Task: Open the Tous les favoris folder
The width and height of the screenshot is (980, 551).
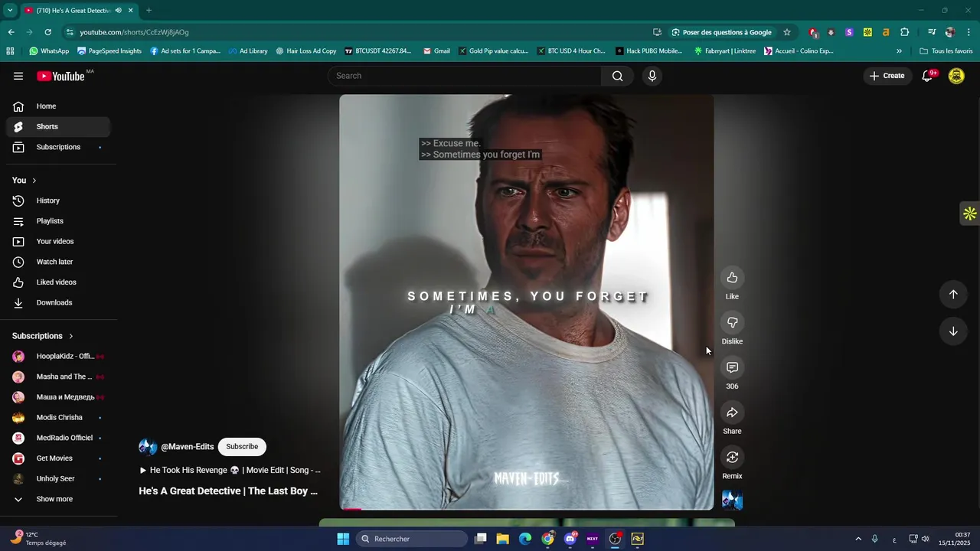Action: pyautogui.click(x=946, y=51)
